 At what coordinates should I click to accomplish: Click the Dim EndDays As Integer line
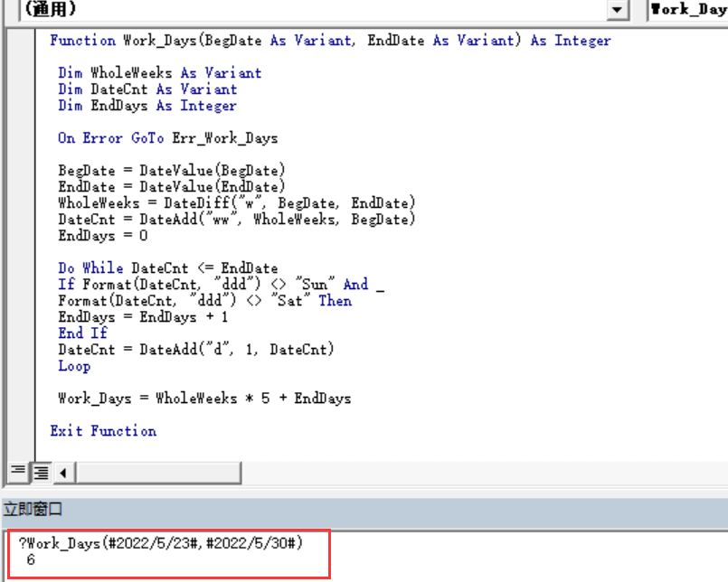pyautogui.click(x=147, y=106)
